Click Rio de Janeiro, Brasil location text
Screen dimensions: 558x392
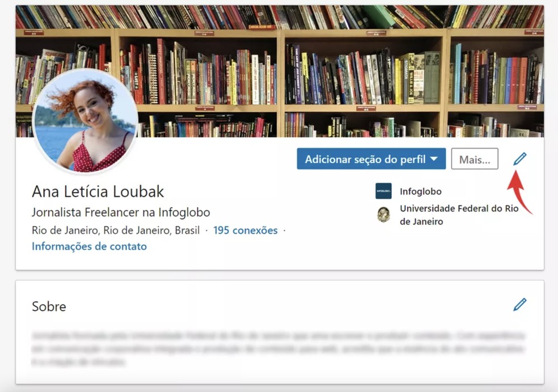(115, 230)
